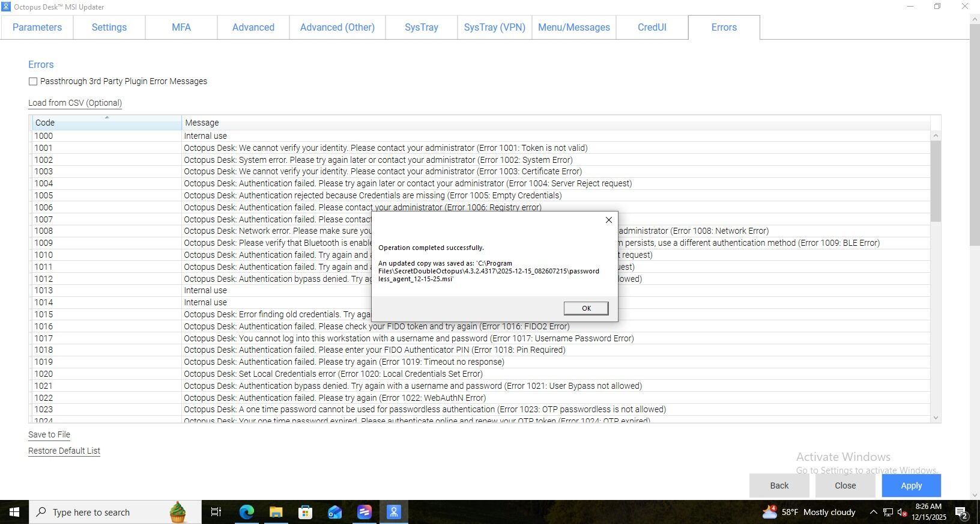Select the error 1002 System Error message
This screenshot has height=524, width=980.
378,160
